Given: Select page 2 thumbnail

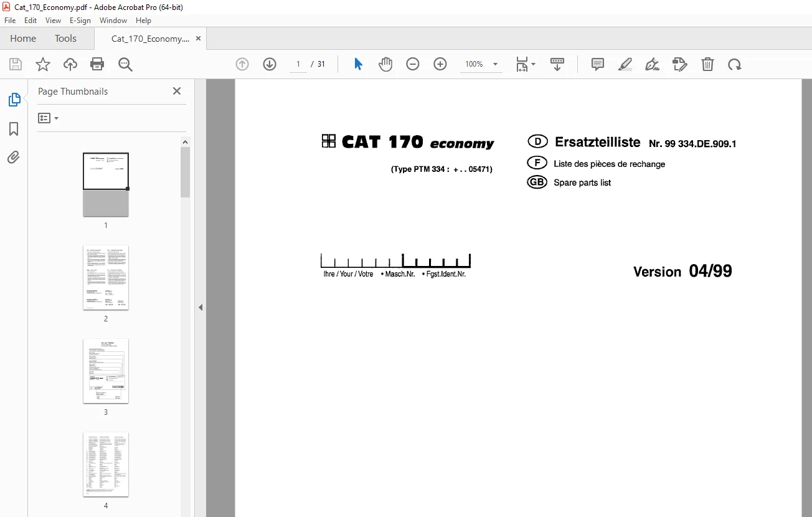Looking at the screenshot, I should coord(106,278).
